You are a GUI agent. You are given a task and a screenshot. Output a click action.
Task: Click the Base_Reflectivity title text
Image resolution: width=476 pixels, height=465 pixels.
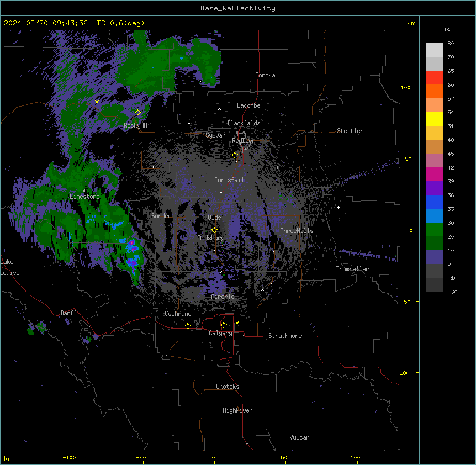(x=238, y=8)
